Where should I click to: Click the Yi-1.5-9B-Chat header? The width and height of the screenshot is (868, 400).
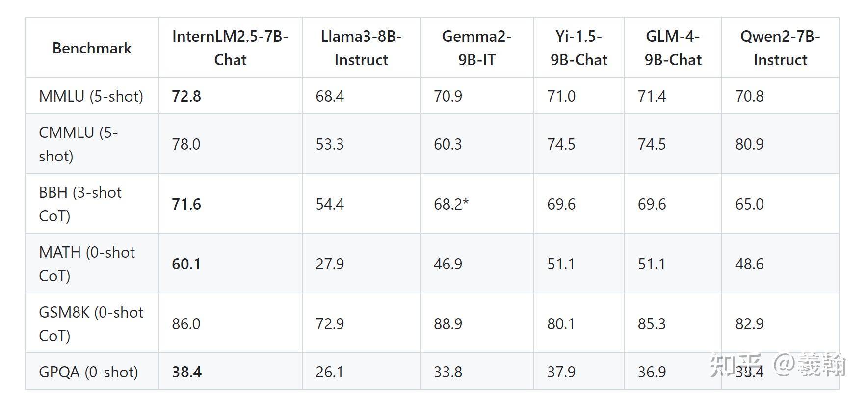[x=579, y=48]
